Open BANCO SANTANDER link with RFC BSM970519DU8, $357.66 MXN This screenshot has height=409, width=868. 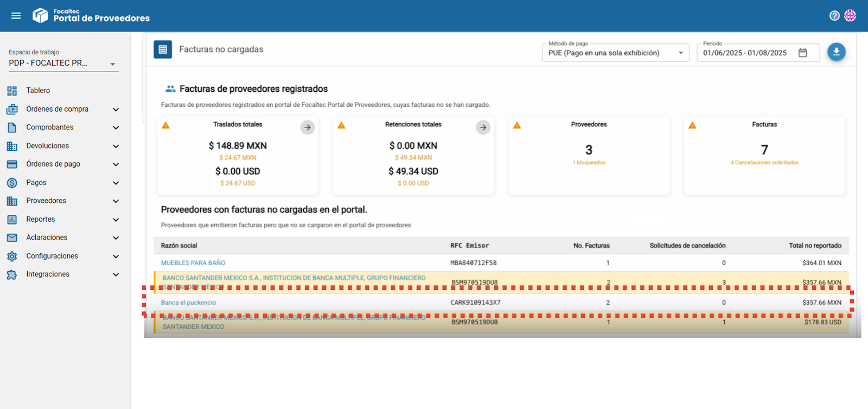(294, 282)
